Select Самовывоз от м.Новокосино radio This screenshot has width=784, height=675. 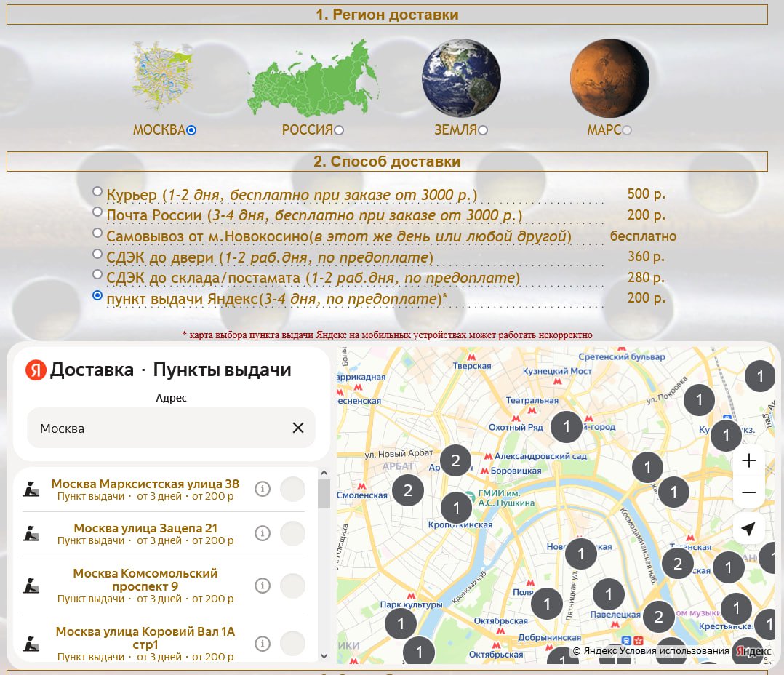click(x=97, y=233)
